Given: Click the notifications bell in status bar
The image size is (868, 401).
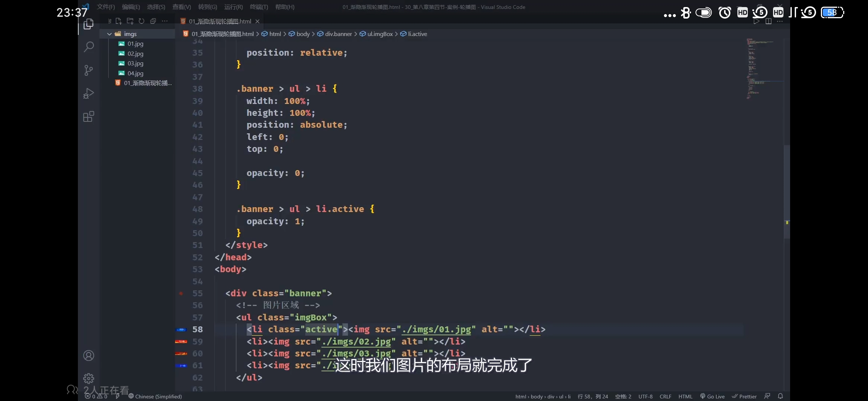Looking at the screenshot, I should (x=780, y=396).
